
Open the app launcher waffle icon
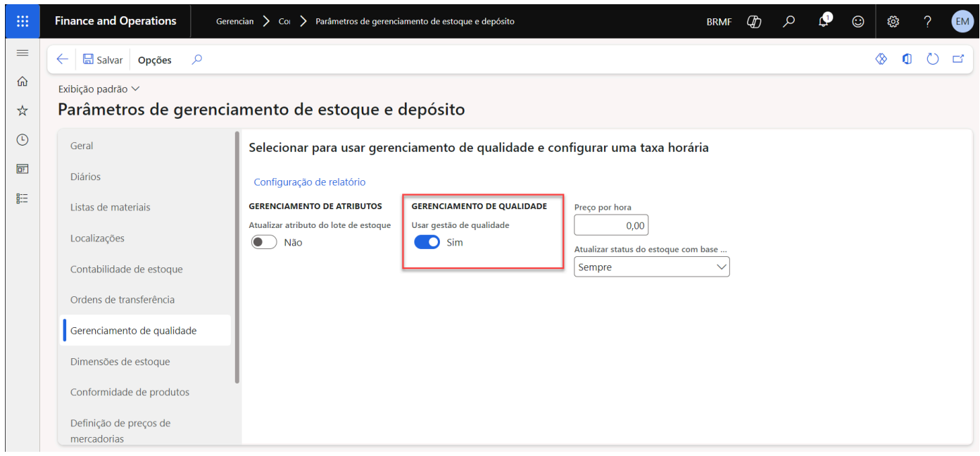coord(23,21)
